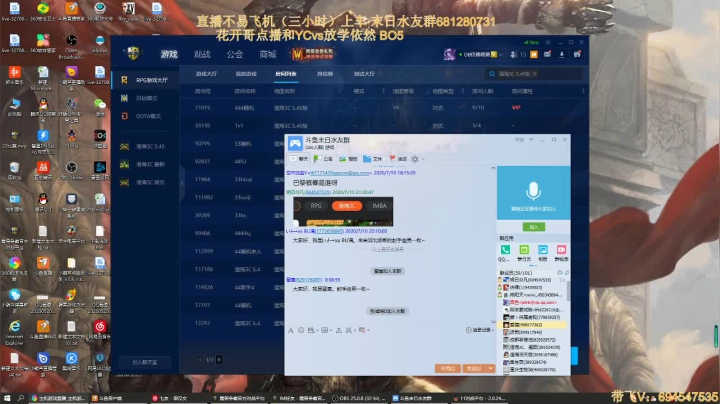720x404 pixels.
Task: Open the files tab with folder icon
Action: 372,159
